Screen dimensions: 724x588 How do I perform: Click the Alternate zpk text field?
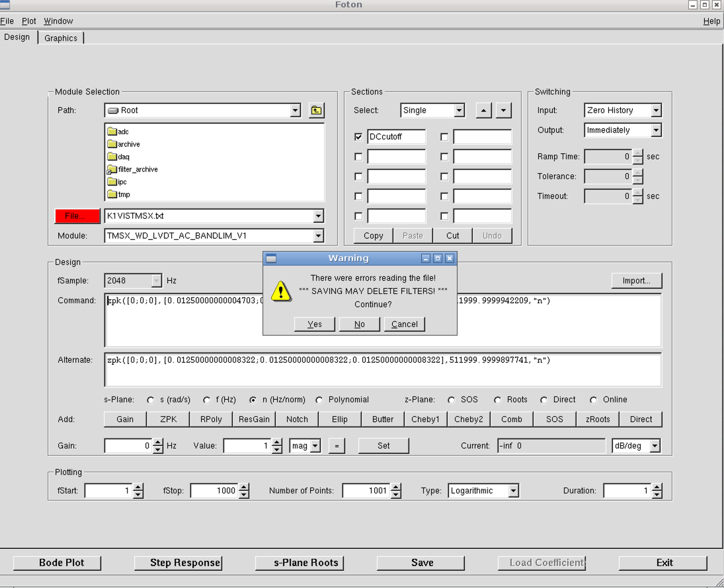click(x=383, y=370)
